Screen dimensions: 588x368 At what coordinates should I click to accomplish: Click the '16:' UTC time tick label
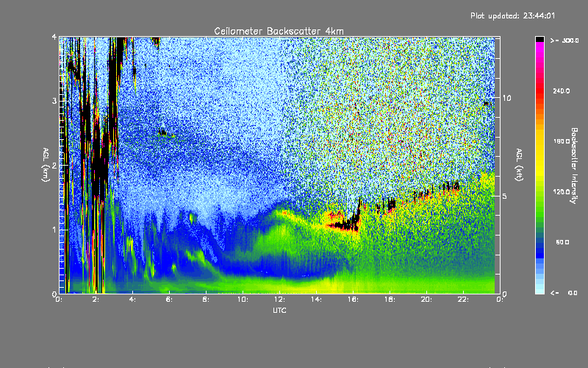[x=354, y=300]
